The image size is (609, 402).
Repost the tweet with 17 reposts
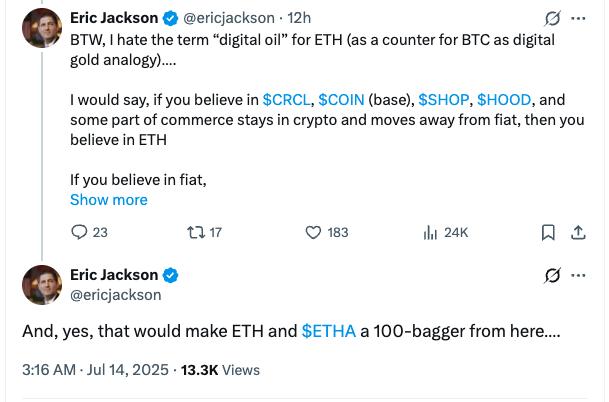(x=196, y=232)
